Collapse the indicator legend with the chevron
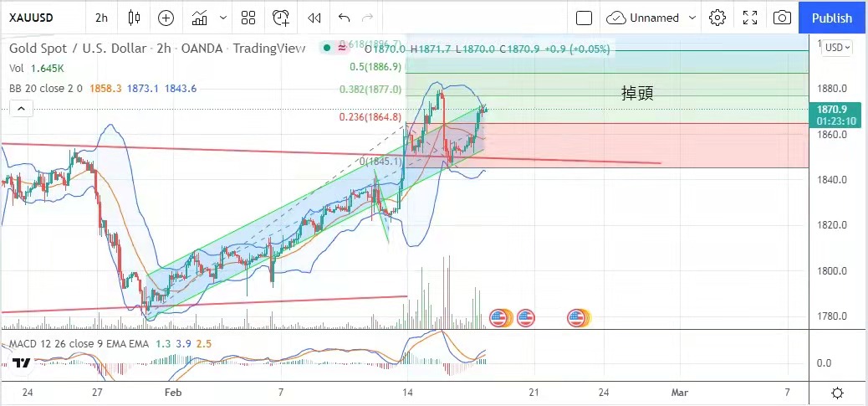Screen dimensions: 868x406 click(21, 107)
